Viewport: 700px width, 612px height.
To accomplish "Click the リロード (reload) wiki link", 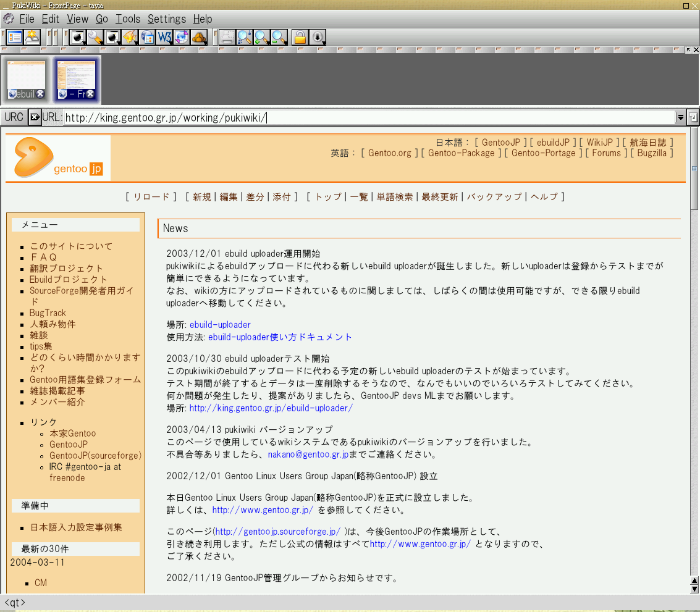I will [151, 197].
